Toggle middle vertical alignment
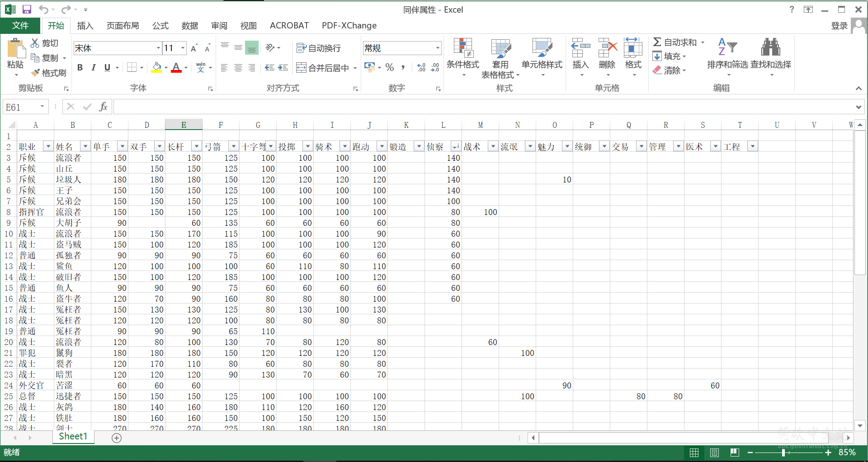This screenshot has width=868, height=462. 238,47
